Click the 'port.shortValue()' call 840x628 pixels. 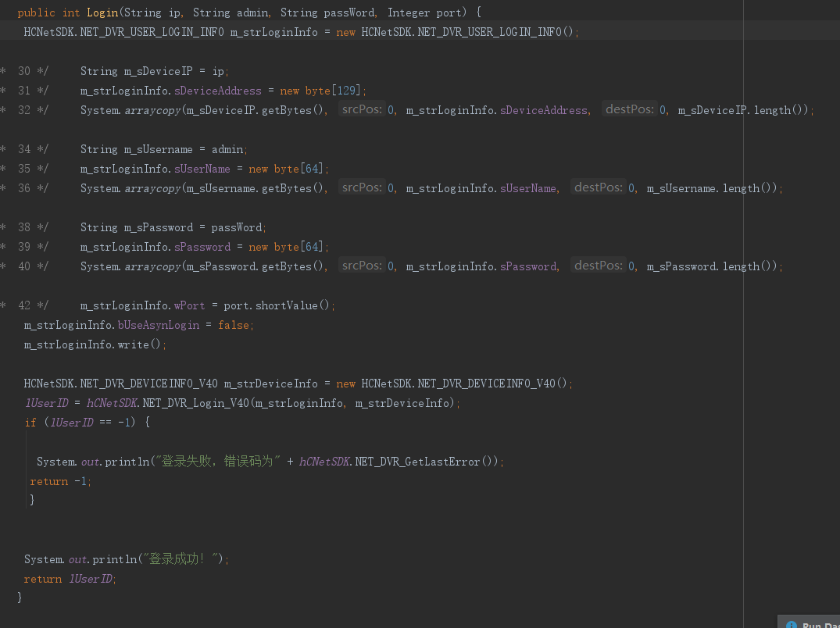click(x=277, y=305)
